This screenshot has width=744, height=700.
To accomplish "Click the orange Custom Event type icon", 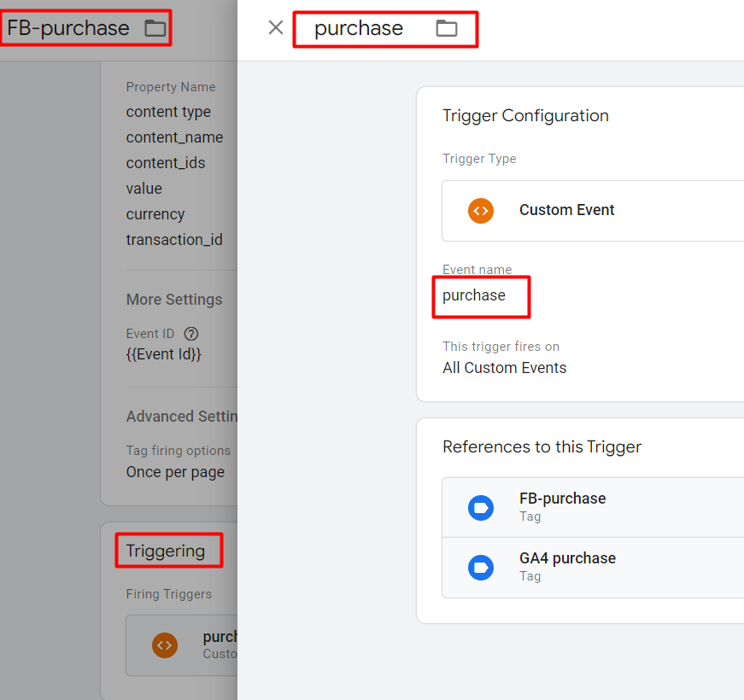I will pos(481,210).
